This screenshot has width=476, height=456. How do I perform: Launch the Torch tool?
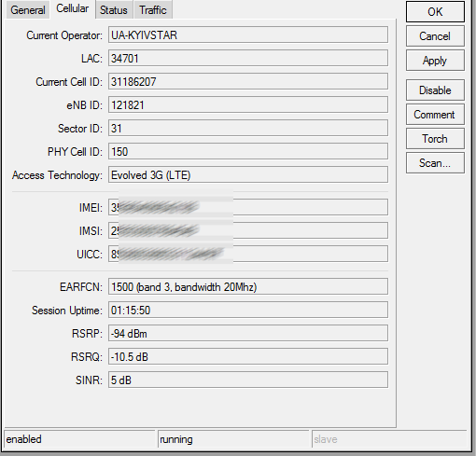(x=435, y=139)
